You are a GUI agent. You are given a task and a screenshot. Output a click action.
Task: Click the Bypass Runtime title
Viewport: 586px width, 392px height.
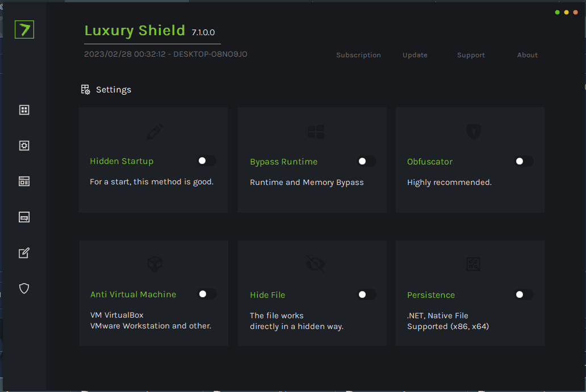pos(284,162)
